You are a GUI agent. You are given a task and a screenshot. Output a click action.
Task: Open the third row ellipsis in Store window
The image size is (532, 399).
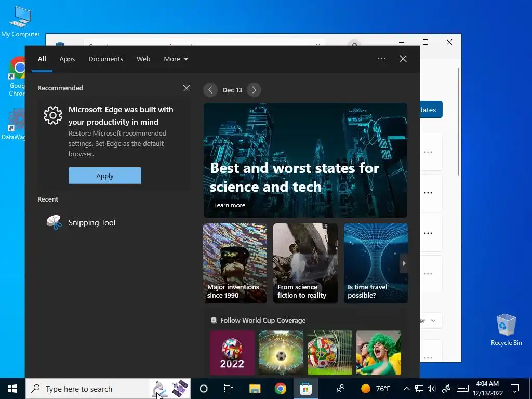click(428, 233)
